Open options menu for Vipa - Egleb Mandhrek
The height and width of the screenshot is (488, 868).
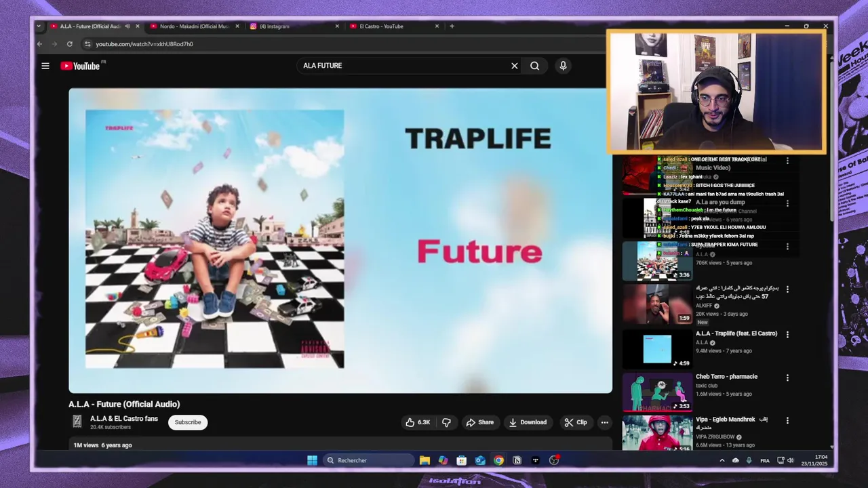pos(787,420)
